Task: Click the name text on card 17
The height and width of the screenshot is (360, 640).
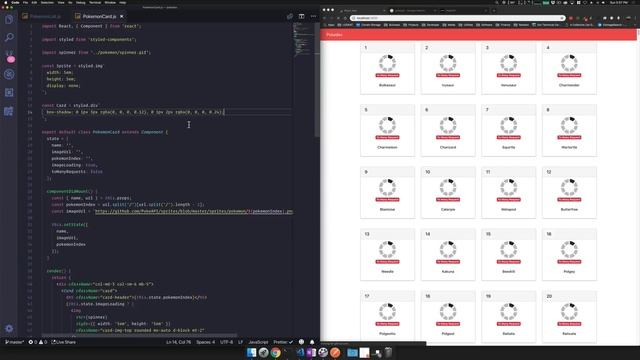Action: point(387,333)
